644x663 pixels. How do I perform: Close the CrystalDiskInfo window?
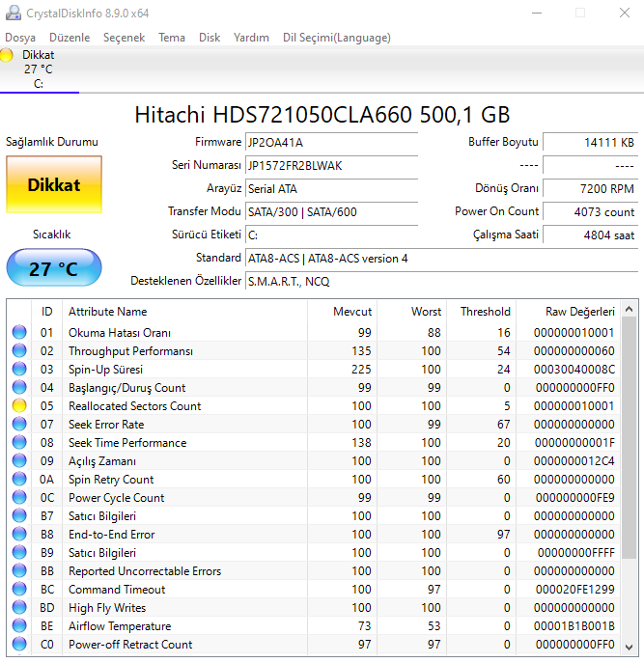[x=625, y=13]
